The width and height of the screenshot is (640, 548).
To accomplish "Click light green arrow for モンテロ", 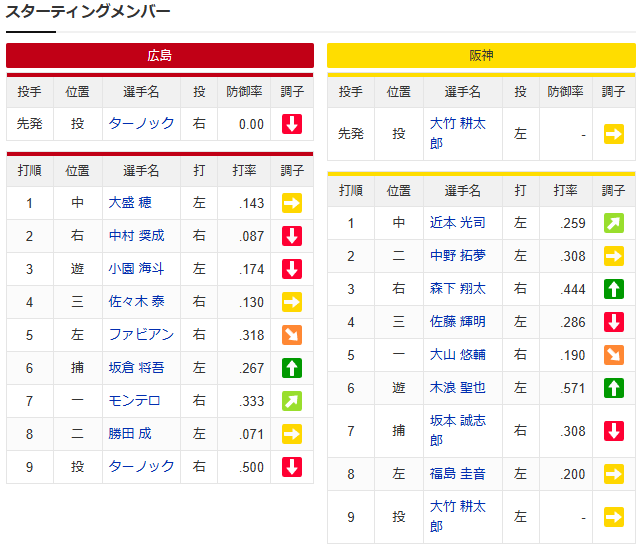I will coord(292,401).
